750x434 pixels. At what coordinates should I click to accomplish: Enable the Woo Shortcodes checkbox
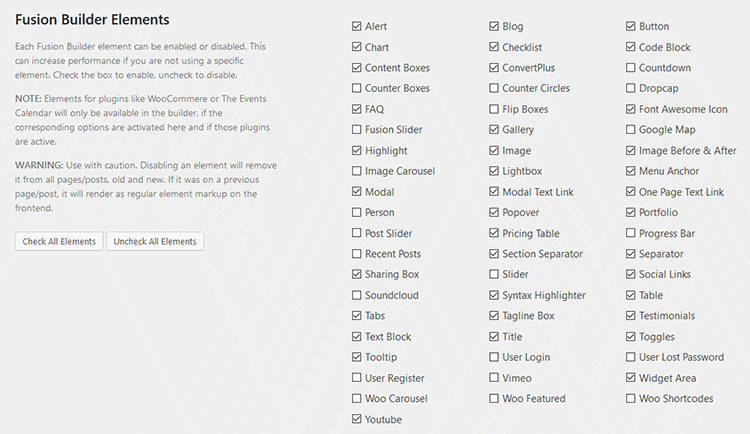click(630, 398)
